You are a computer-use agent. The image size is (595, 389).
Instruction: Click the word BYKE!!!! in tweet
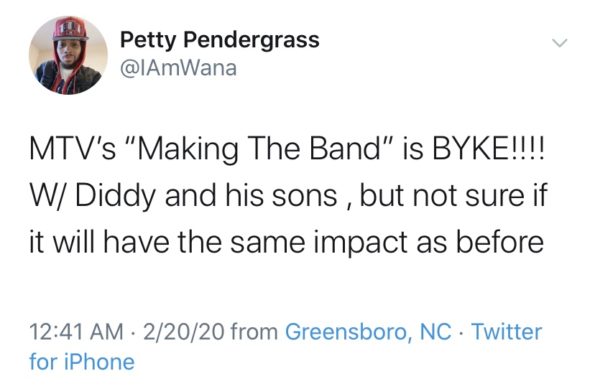pyautogui.click(x=489, y=148)
